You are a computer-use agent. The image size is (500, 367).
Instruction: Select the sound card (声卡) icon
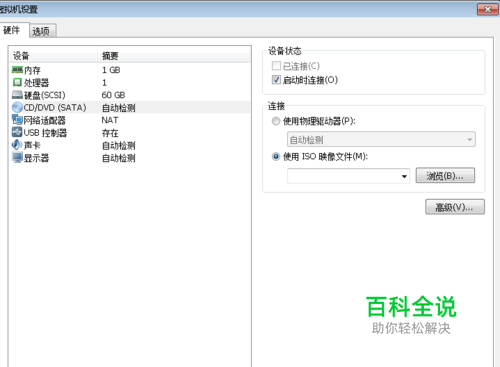17,145
